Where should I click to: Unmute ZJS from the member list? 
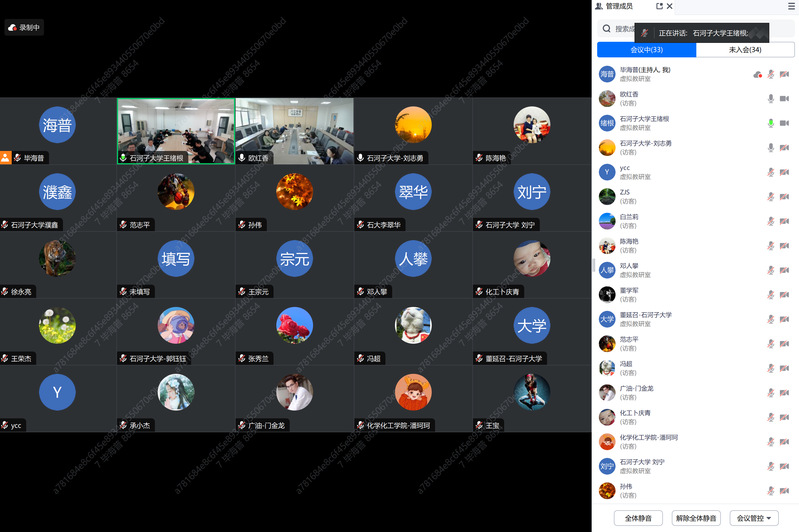(771, 196)
